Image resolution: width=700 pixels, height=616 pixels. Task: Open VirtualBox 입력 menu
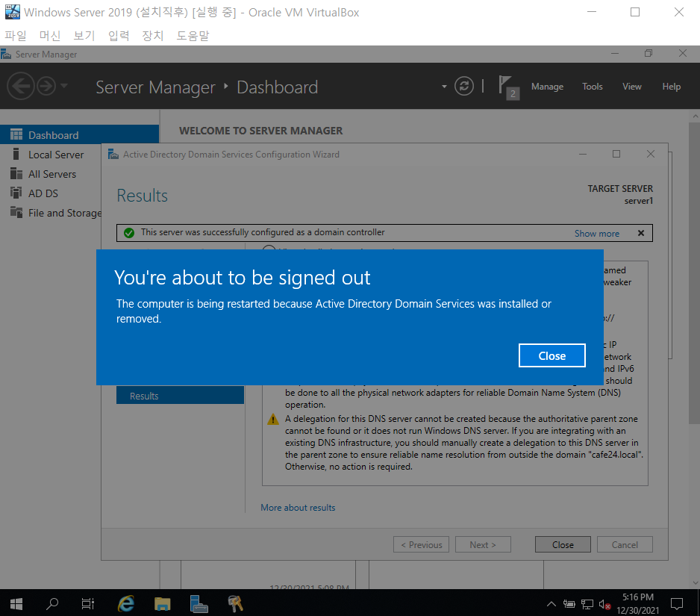click(119, 35)
